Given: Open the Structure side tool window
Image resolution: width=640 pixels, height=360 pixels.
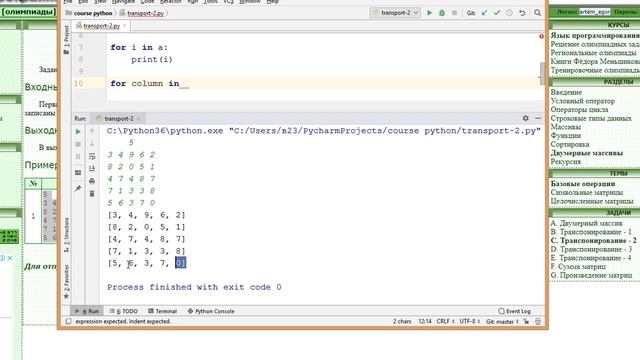Looking at the screenshot, I should pyautogui.click(x=66, y=235).
